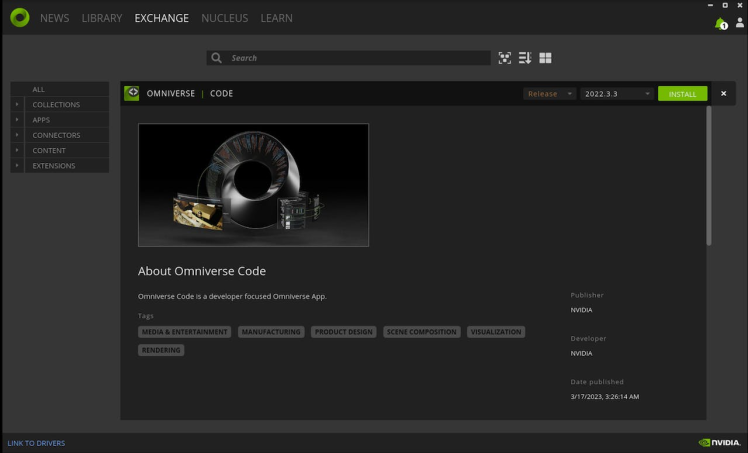Switch to the LEARN tab

pyautogui.click(x=276, y=18)
